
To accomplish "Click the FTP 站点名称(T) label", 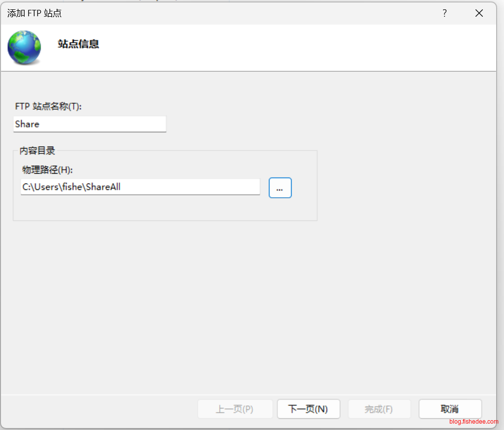I will pyautogui.click(x=48, y=106).
